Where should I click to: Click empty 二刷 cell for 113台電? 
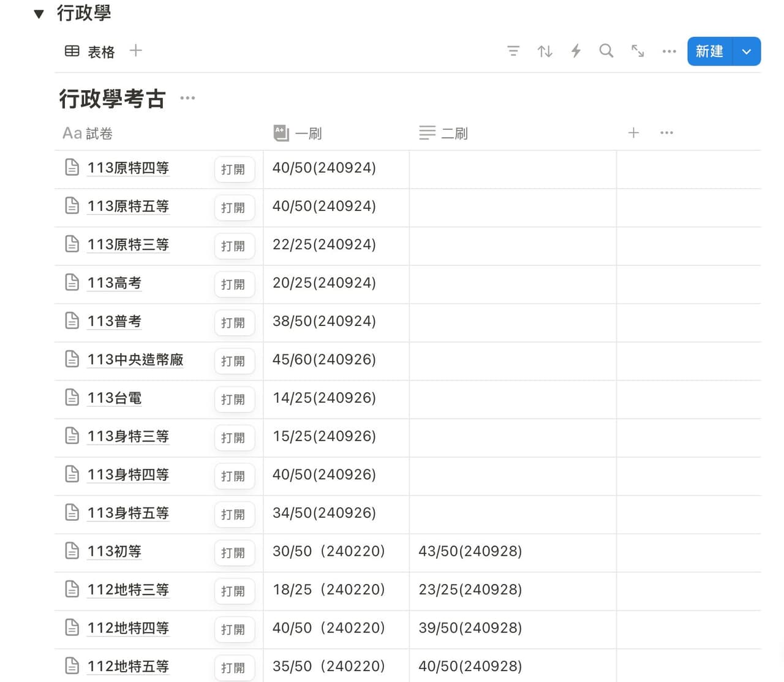[x=513, y=399]
